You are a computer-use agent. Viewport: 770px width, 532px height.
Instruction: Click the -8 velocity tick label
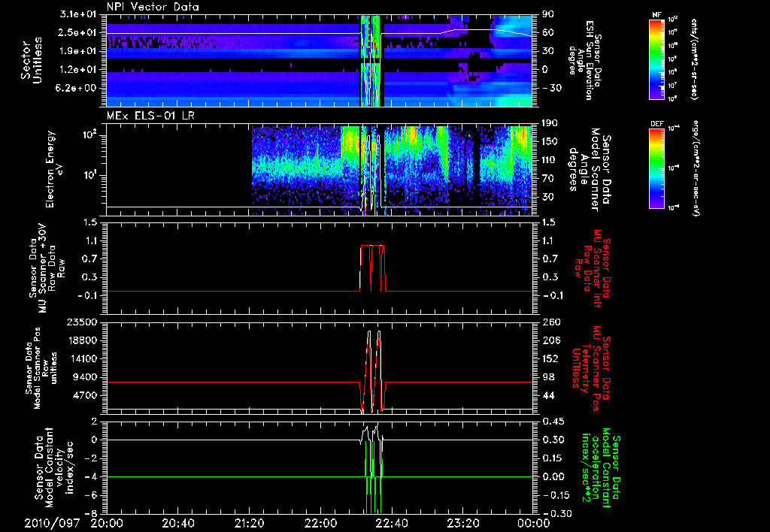pos(92,513)
